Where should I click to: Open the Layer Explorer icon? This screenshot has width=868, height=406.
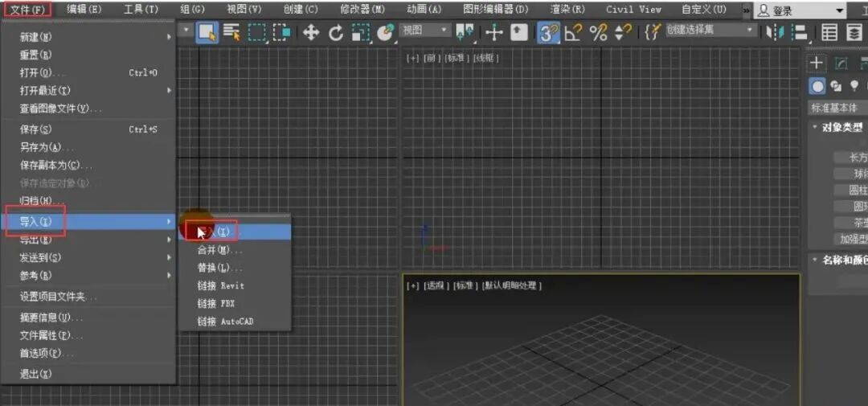(x=854, y=33)
